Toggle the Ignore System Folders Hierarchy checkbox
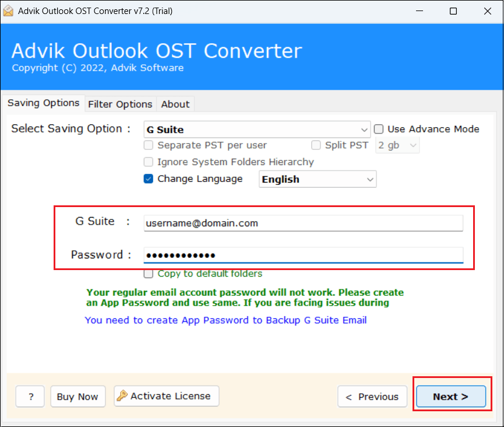The height and width of the screenshot is (427, 504). 149,162
